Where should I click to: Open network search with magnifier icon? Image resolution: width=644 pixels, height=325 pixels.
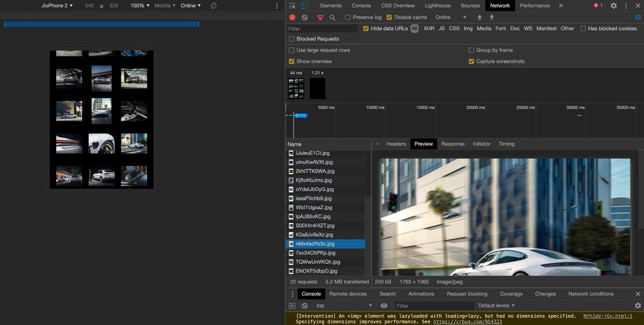[332, 18]
